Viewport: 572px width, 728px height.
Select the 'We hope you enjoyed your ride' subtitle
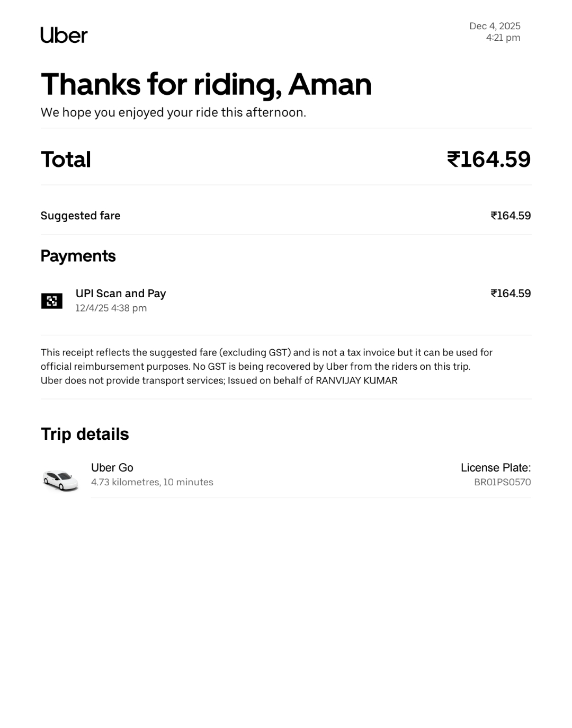click(173, 112)
